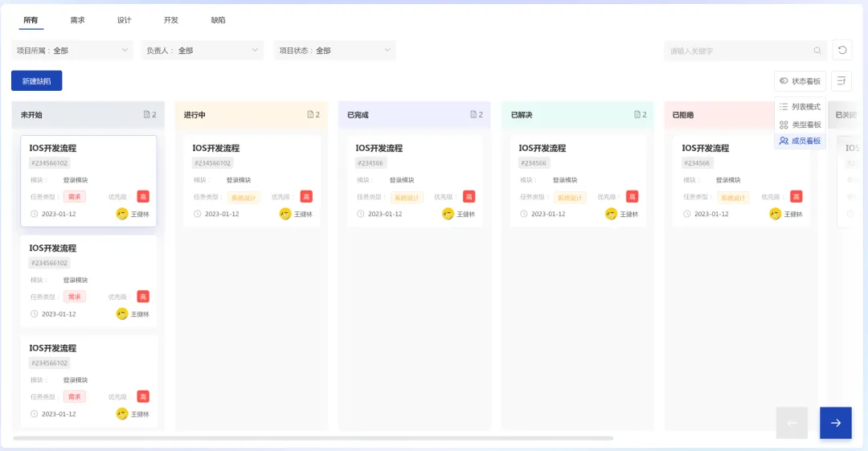Click the document count icon in 未开始 column

click(147, 115)
